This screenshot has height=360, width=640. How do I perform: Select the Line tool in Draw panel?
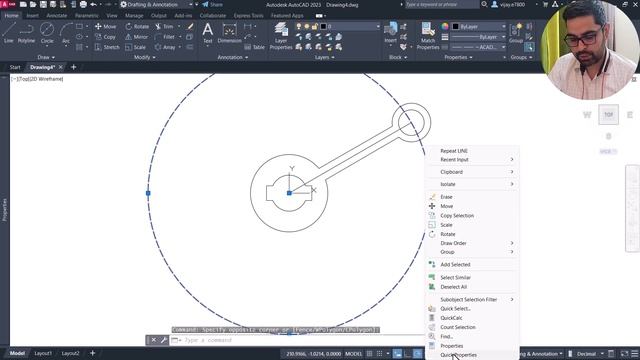[9, 33]
